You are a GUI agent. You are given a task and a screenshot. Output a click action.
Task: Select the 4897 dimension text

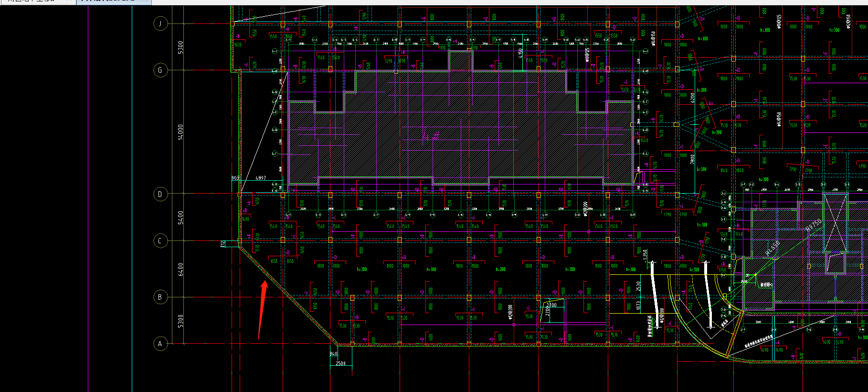coord(261,178)
